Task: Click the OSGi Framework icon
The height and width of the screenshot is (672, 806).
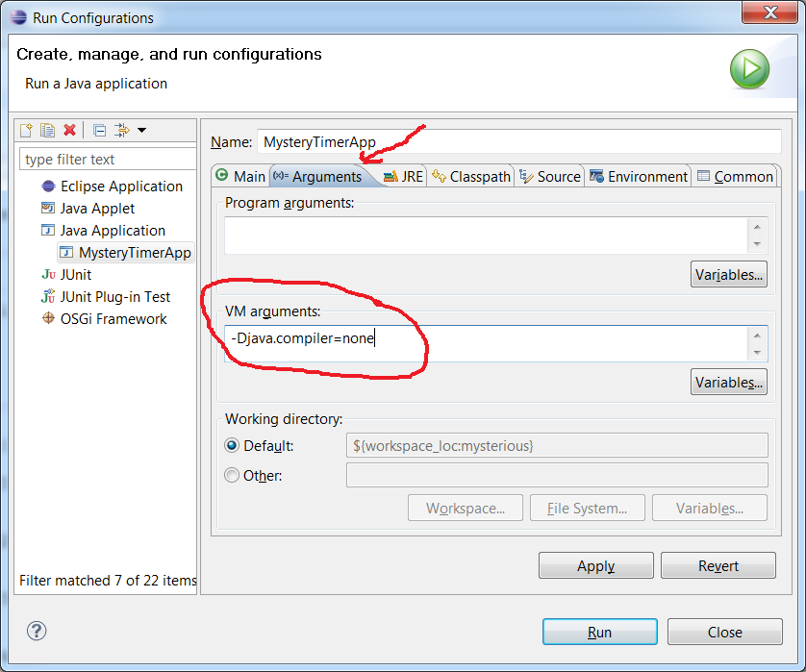Action: tap(48, 318)
